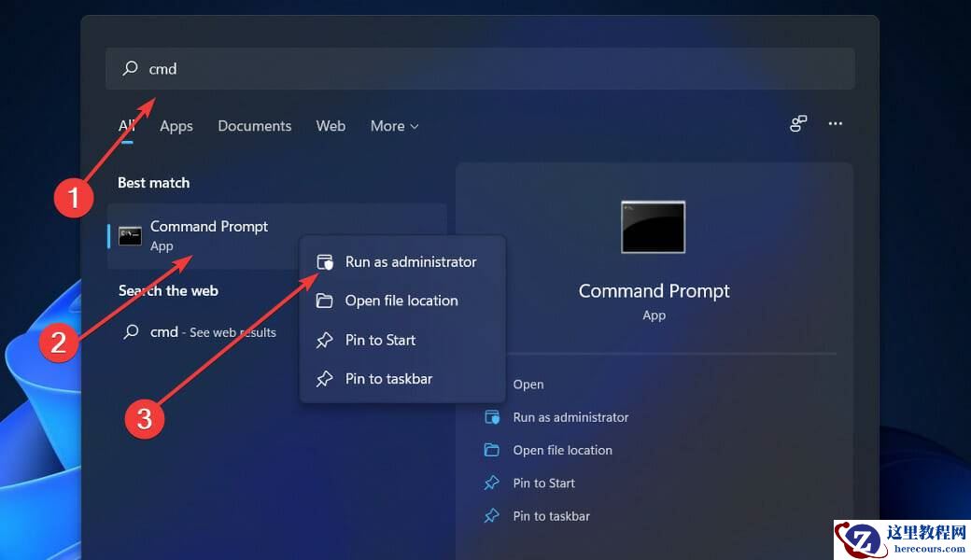Click Open in the preview pane
Screen dimensions: 971x560
528,385
